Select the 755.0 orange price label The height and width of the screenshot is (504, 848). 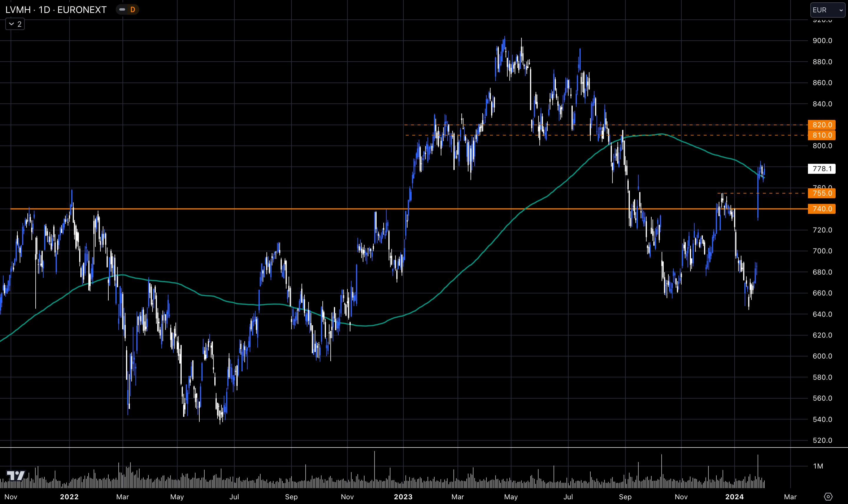[x=821, y=193]
